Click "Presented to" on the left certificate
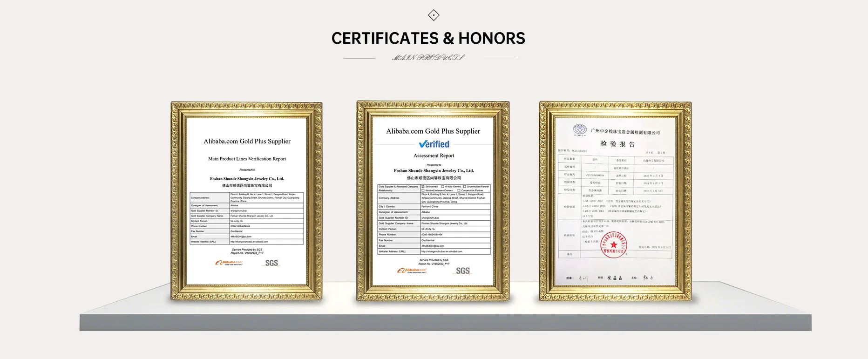The image size is (868, 359). click(x=247, y=170)
